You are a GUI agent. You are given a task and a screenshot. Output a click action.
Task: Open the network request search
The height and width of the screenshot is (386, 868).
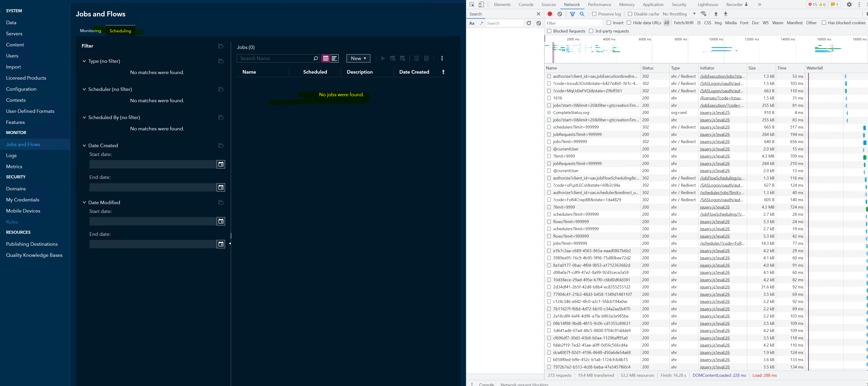pyautogui.click(x=582, y=14)
